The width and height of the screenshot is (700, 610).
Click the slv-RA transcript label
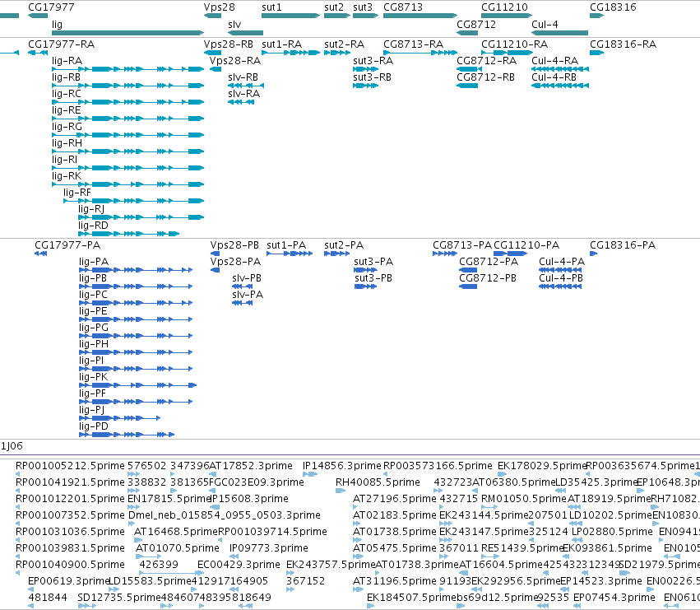pos(243,94)
